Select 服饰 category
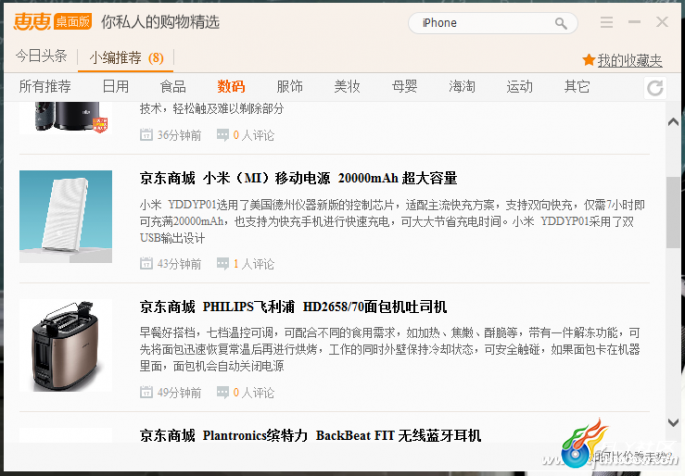The width and height of the screenshot is (685, 476). click(289, 86)
